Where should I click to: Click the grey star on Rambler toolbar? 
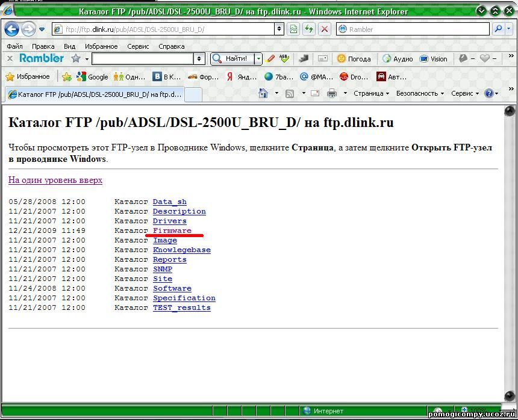click(x=76, y=59)
